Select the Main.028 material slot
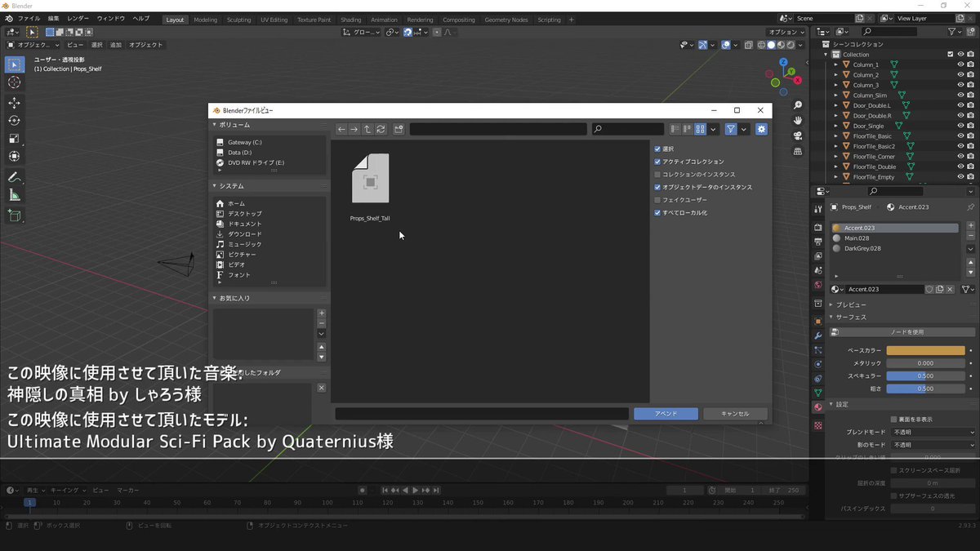The width and height of the screenshot is (980, 551). (x=895, y=238)
